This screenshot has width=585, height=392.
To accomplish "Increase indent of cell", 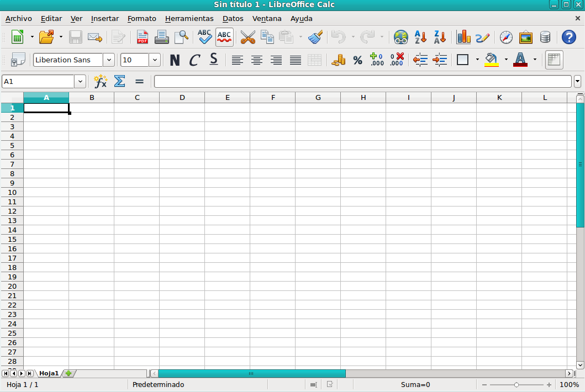I will 440,60.
